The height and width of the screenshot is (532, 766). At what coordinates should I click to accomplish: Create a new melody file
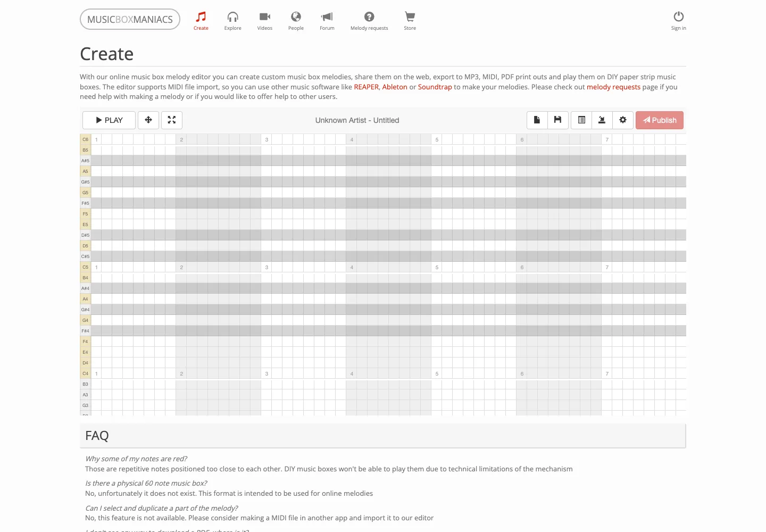point(537,120)
